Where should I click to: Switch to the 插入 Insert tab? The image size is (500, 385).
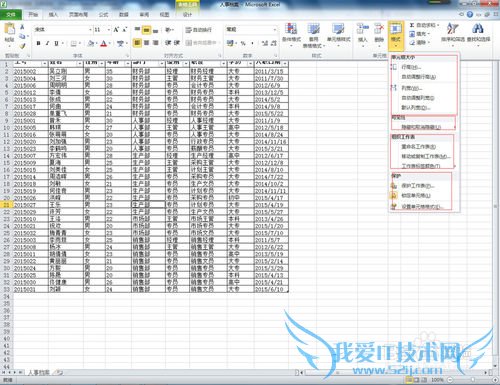pos(53,15)
